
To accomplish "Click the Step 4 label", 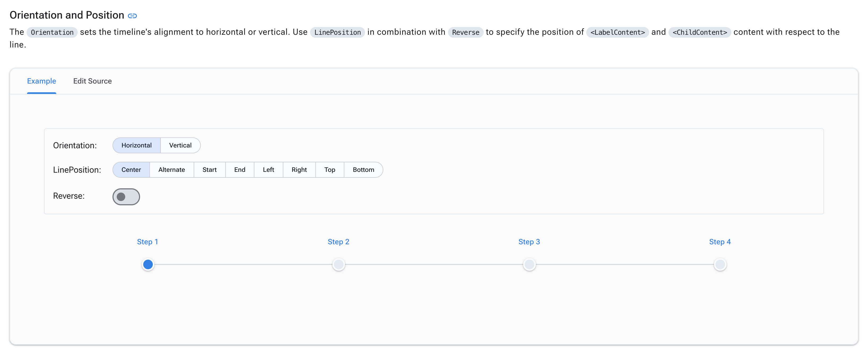I will 720,242.
